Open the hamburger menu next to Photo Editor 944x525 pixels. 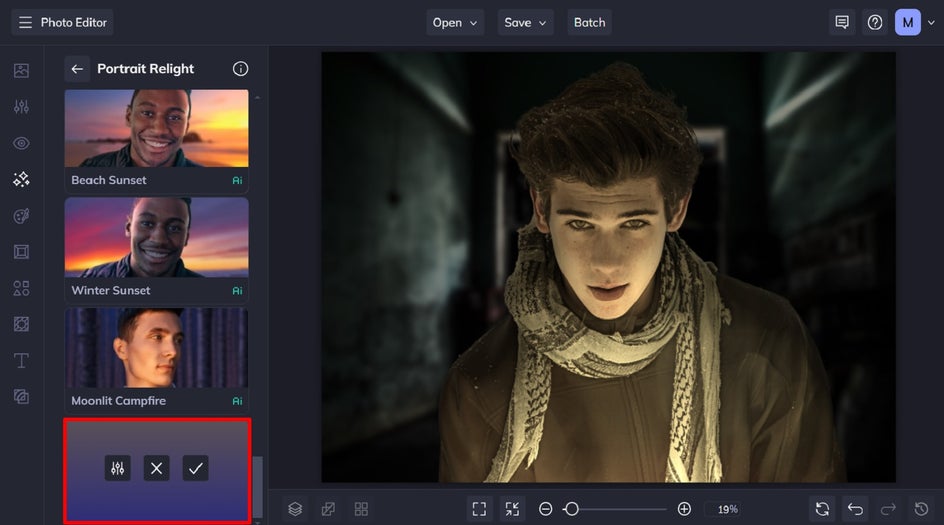[x=25, y=22]
